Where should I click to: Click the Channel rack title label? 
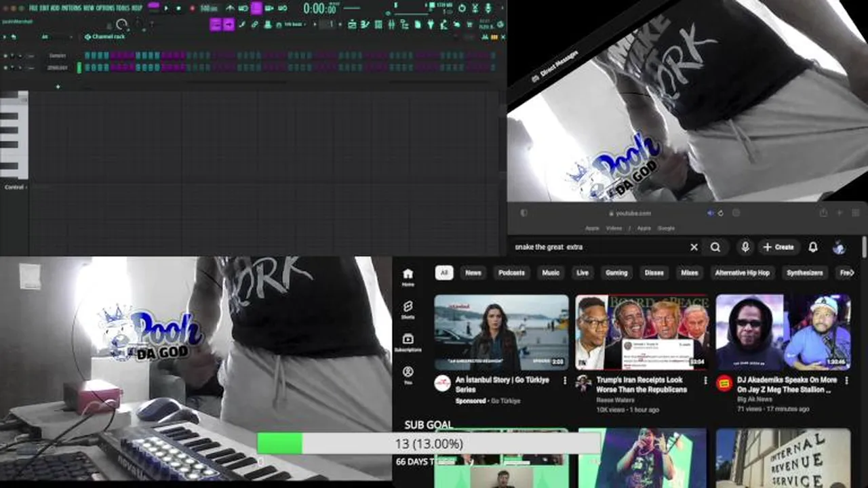pyautogui.click(x=108, y=37)
